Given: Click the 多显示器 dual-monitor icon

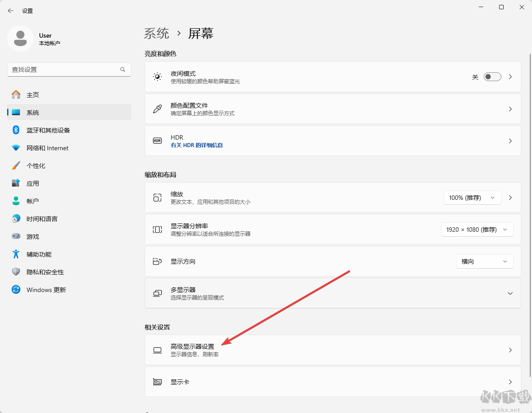Looking at the screenshot, I should tap(157, 293).
